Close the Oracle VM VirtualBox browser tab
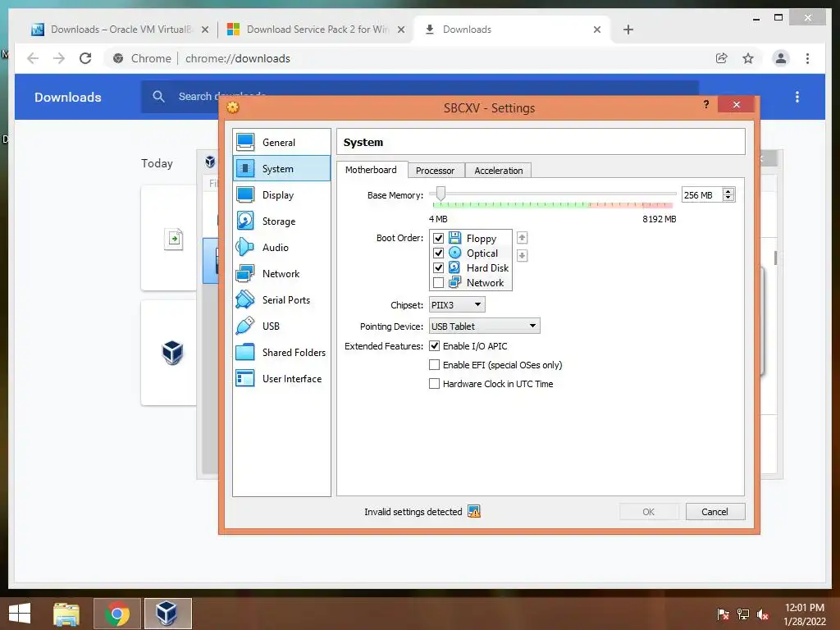This screenshot has height=630, width=840. click(x=204, y=30)
